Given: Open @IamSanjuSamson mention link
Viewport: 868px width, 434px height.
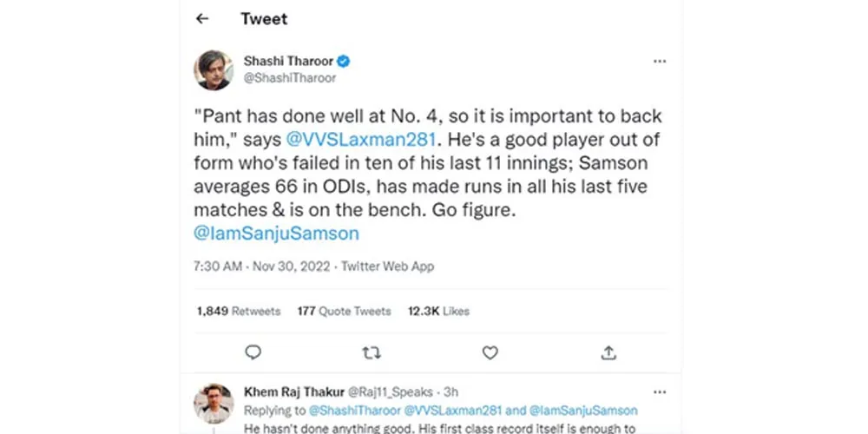Looking at the screenshot, I should [x=277, y=233].
